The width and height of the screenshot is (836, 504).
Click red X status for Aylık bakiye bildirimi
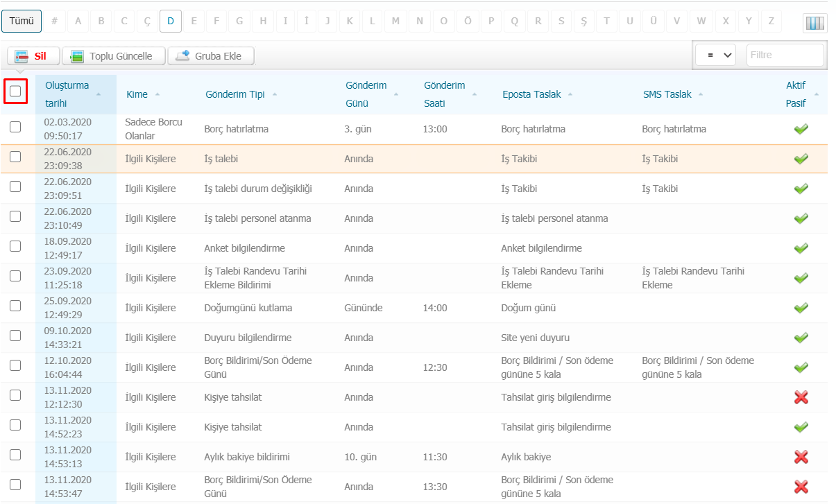(801, 457)
